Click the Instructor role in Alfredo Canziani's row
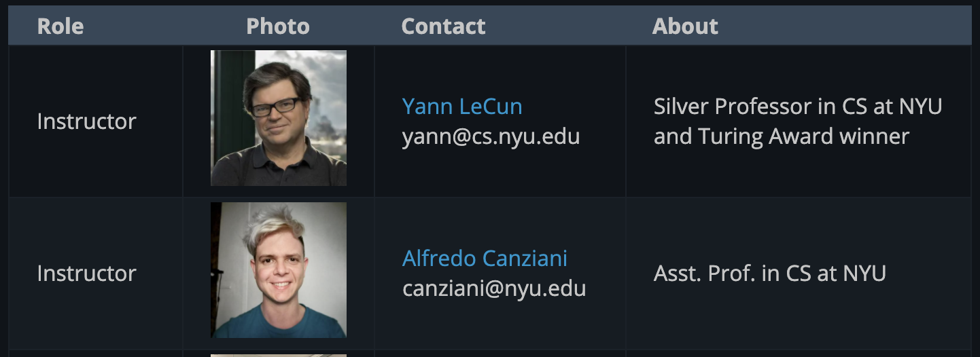Image resolution: width=980 pixels, height=357 pixels. 86,274
